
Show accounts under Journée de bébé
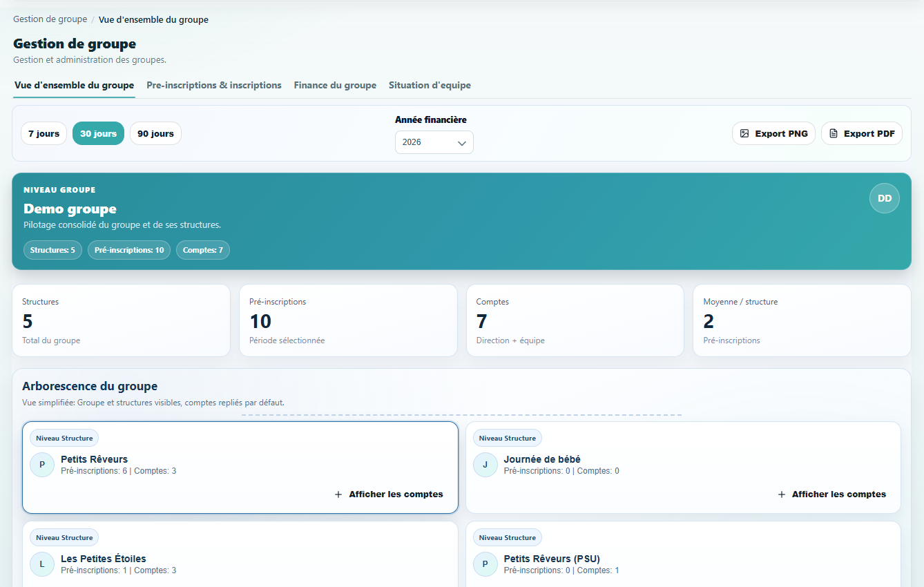pos(838,494)
